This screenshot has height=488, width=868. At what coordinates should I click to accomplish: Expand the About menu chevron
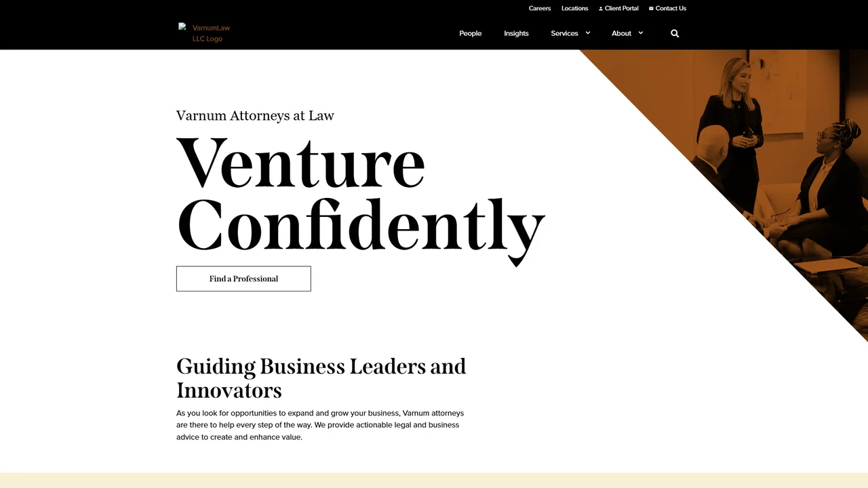641,33
